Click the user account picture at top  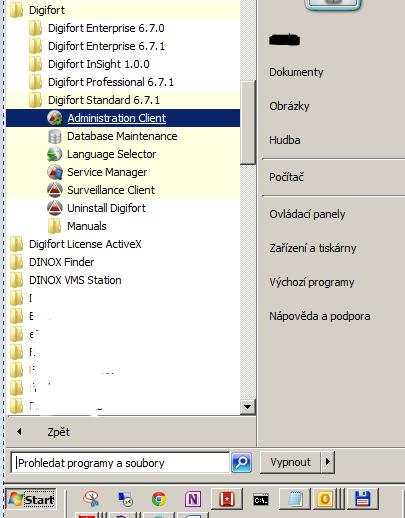[333, 5]
